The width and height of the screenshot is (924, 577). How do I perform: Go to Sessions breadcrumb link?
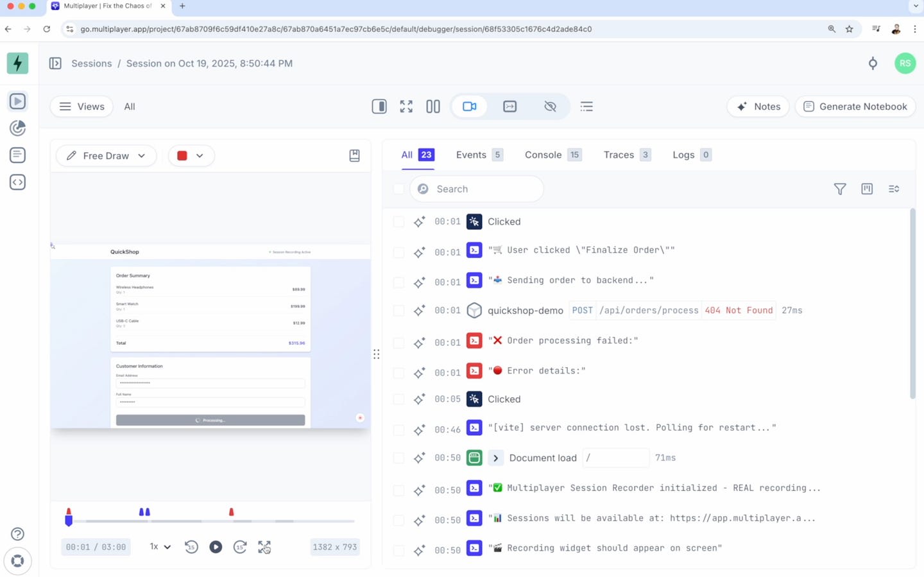tap(92, 64)
